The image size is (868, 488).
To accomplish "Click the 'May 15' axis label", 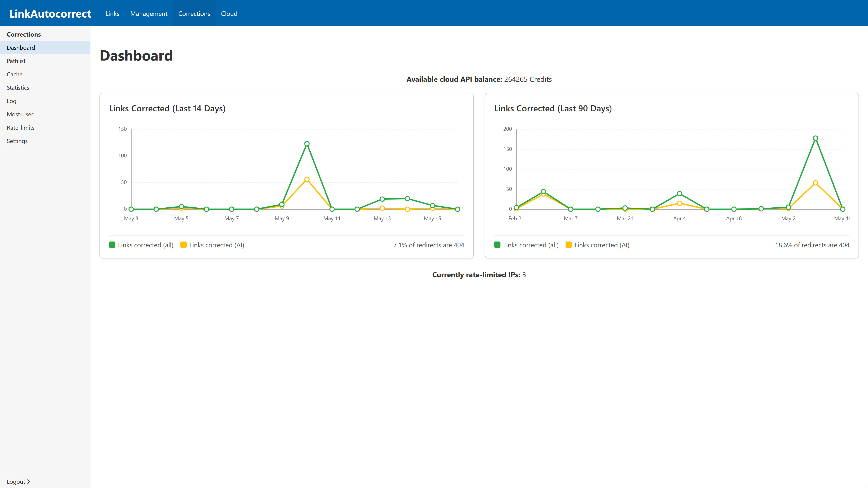I will (432, 218).
